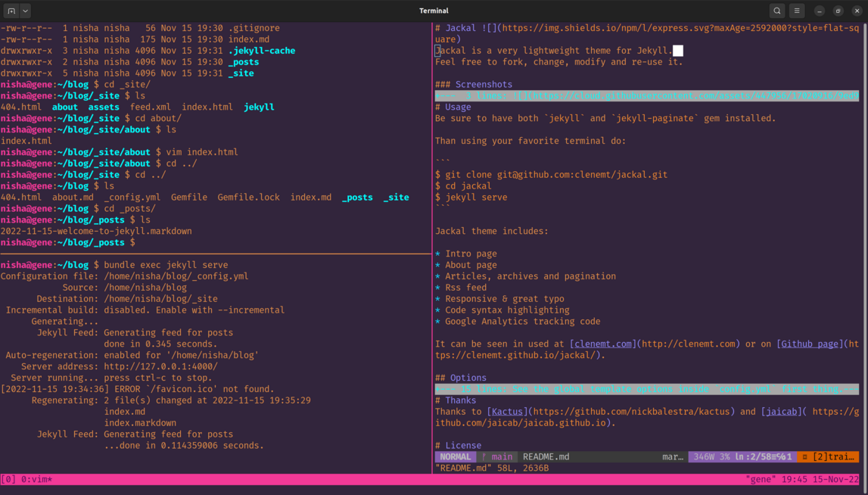
Task: Expand the folded Screenshots section lines
Action: [x=646, y=96]
